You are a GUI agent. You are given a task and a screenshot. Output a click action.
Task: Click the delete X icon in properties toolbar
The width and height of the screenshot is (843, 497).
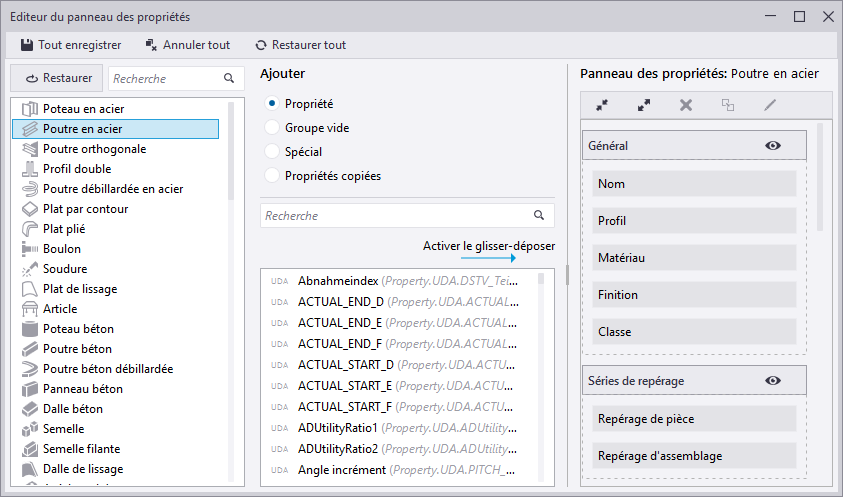(x=686, y=105)
